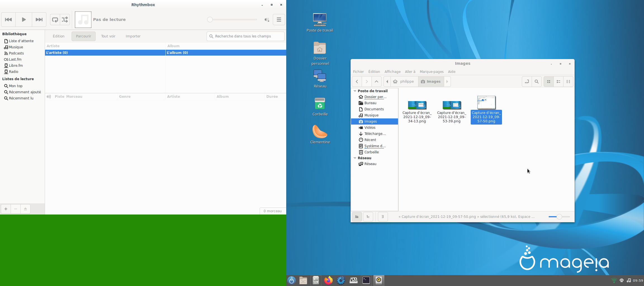Click the zoom slider in file manager status bar
644x286 pixels.
pos(559,217)
